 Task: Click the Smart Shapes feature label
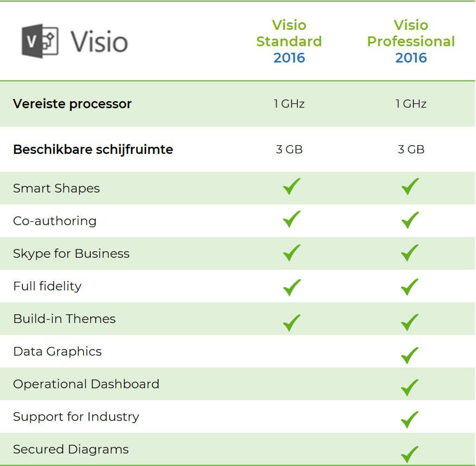point(57,189)
